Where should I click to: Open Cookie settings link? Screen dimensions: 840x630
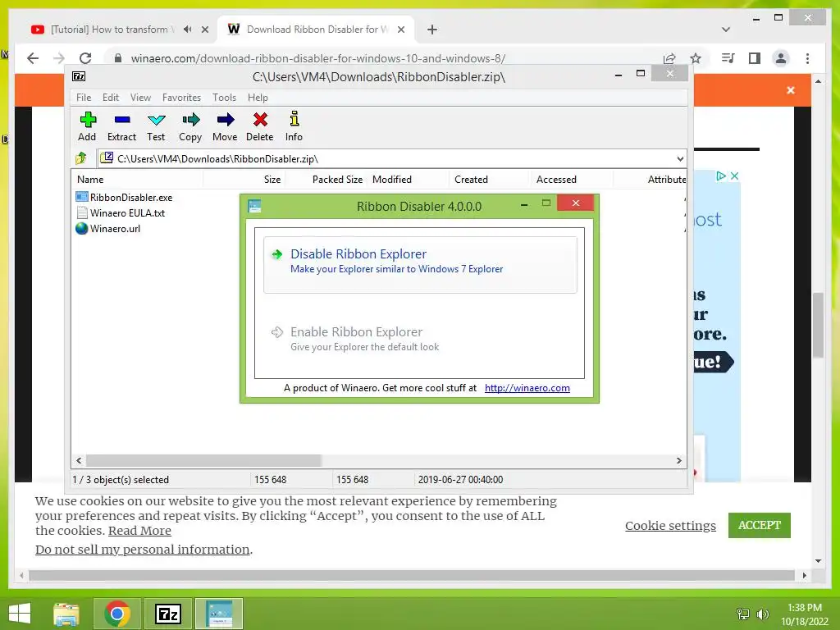[x=670, y=526]
